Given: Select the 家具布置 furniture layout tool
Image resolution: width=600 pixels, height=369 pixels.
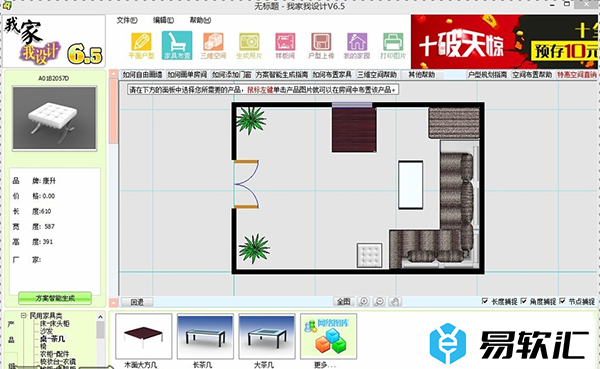Looking at the screenshot, I should coord(177,46).
